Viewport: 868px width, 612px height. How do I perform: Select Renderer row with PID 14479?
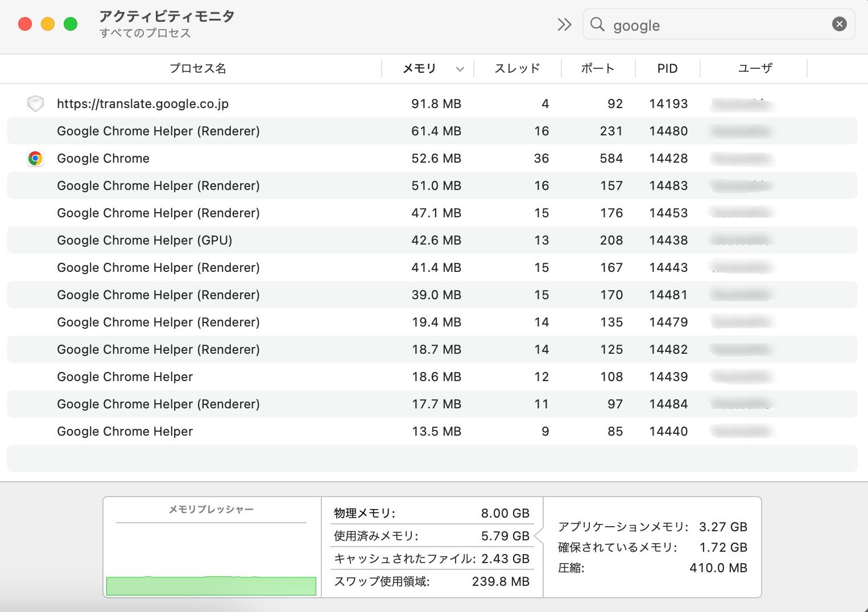tap(432, 322)
